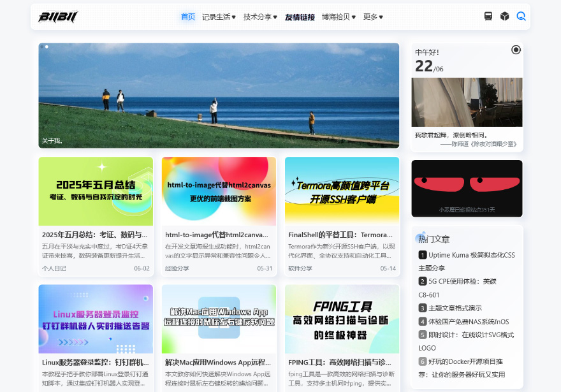Expand the 技术分享 dropdown menu

(x=260, y=17)
